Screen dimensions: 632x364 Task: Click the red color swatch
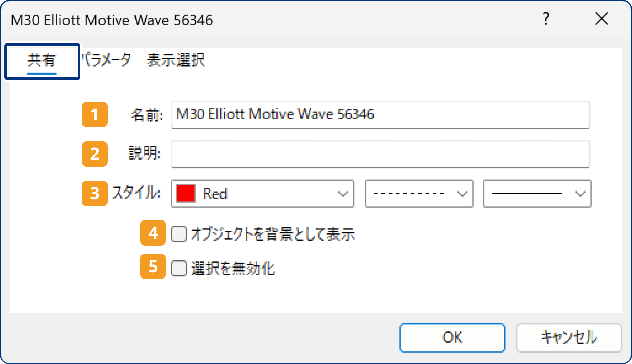click(186, 193)
